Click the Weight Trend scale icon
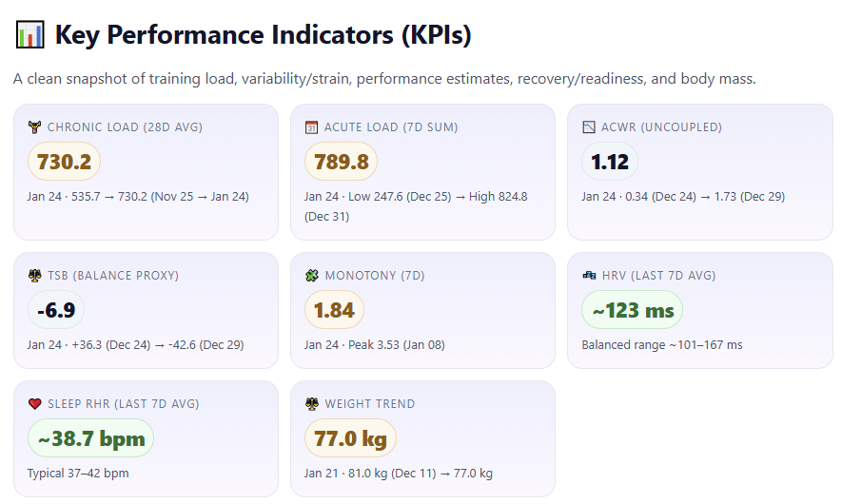 (x=311, y=403)
